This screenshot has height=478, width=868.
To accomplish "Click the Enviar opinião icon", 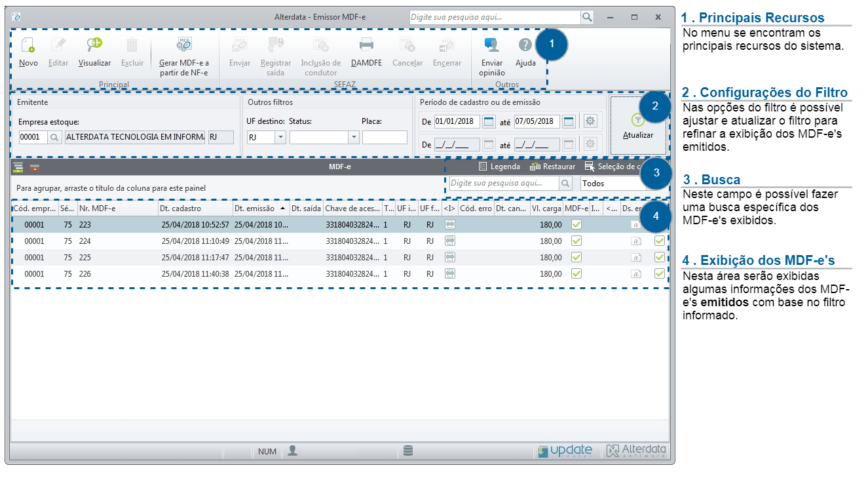I will point(491,45).
